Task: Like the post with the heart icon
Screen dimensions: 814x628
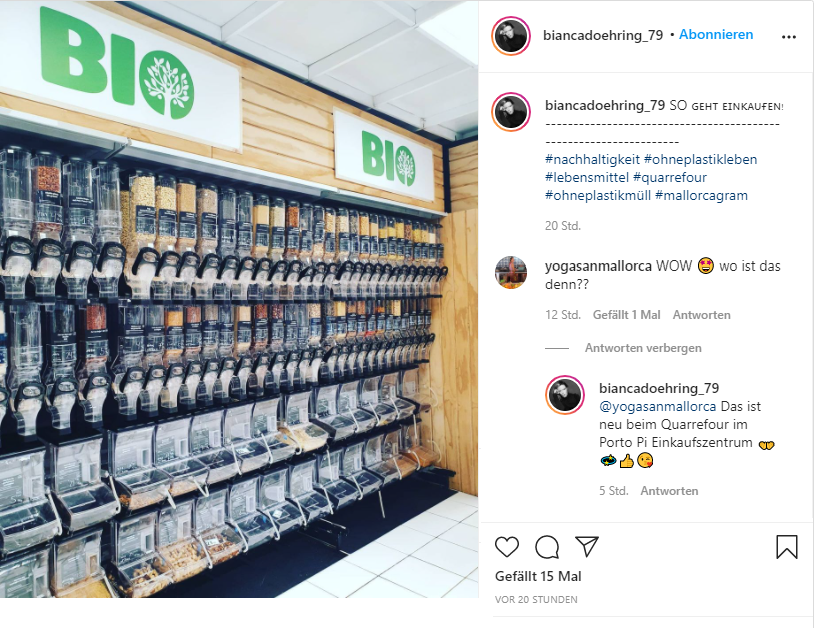Action: (507, 547)
